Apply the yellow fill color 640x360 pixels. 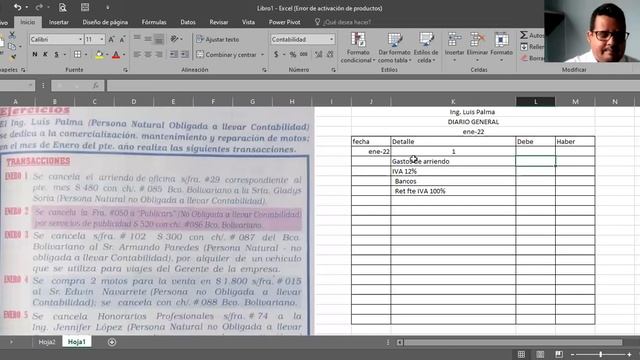click(x=99, y=54)
